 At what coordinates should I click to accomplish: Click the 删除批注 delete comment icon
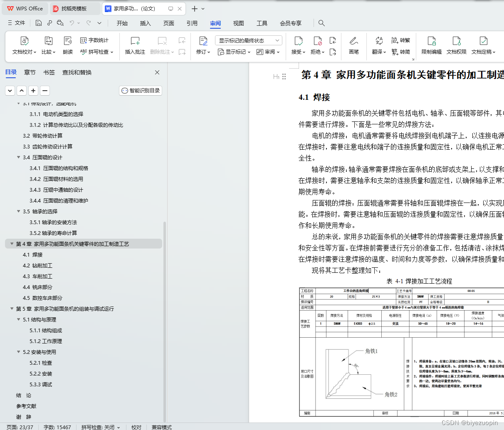[x=162, y=41]
